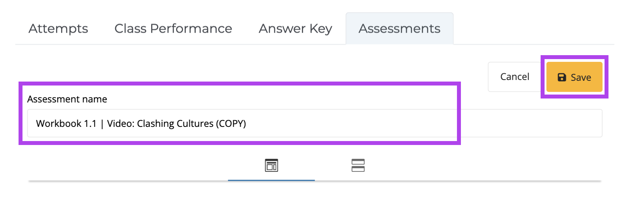Click the floppy disk icon inside Save
The width and height of the screenshot is (644, 197).
tap(562, 77)
